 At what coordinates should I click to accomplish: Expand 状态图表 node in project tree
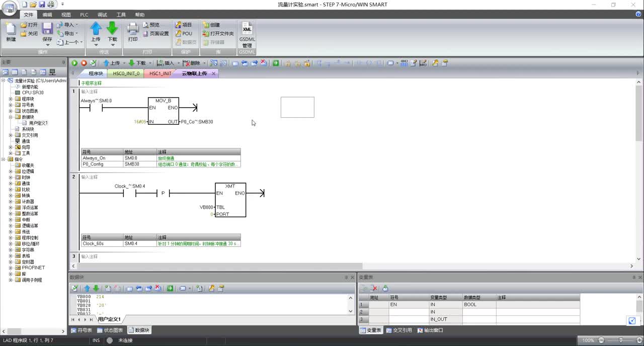point(11,111)
